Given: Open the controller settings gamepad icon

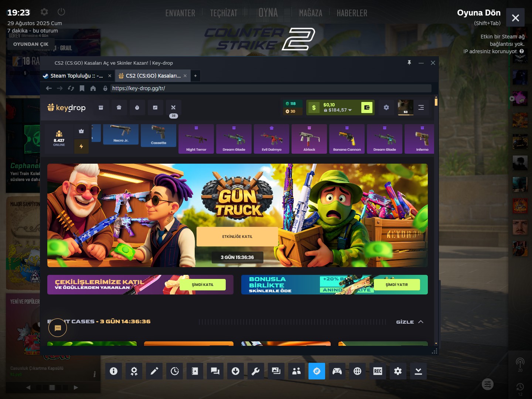Looking at the screenshot, I should pos(337,371).
